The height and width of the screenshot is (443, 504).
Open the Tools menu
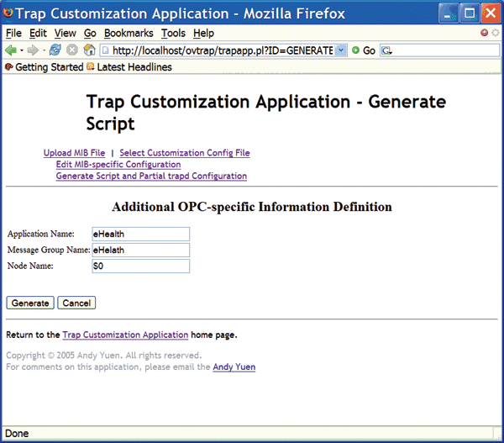pos(173,33)
